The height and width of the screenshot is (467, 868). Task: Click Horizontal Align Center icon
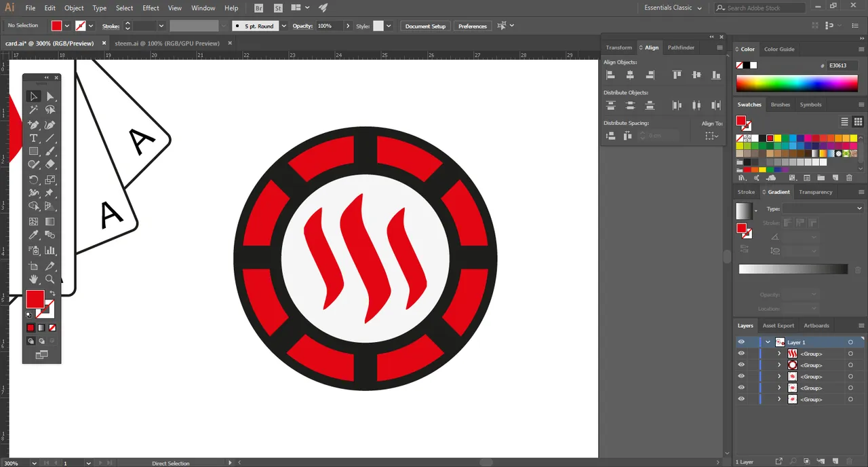pos(630,75)
